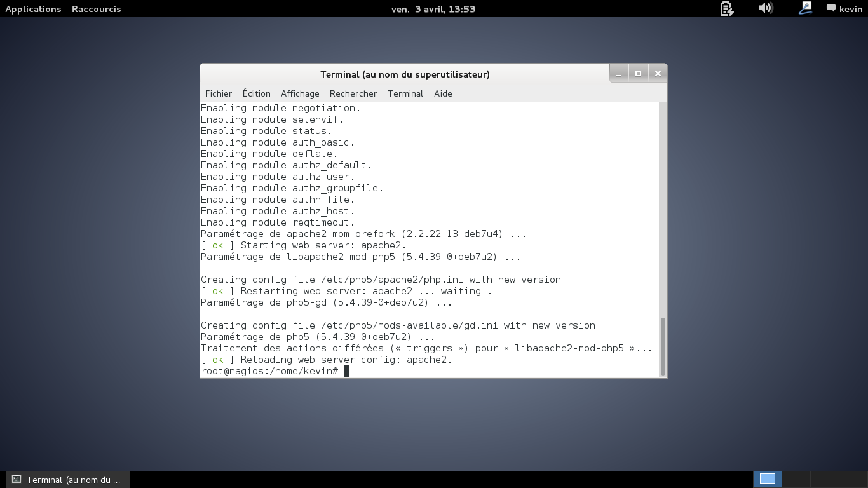The width and height of the screenshot is (868, 488).
Task: Open the Terminal menu in menubar
Action: pos(405,93)
